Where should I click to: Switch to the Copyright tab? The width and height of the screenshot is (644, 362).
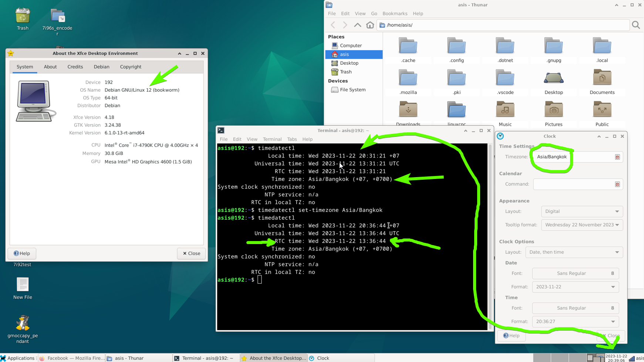tap(131, 67)
